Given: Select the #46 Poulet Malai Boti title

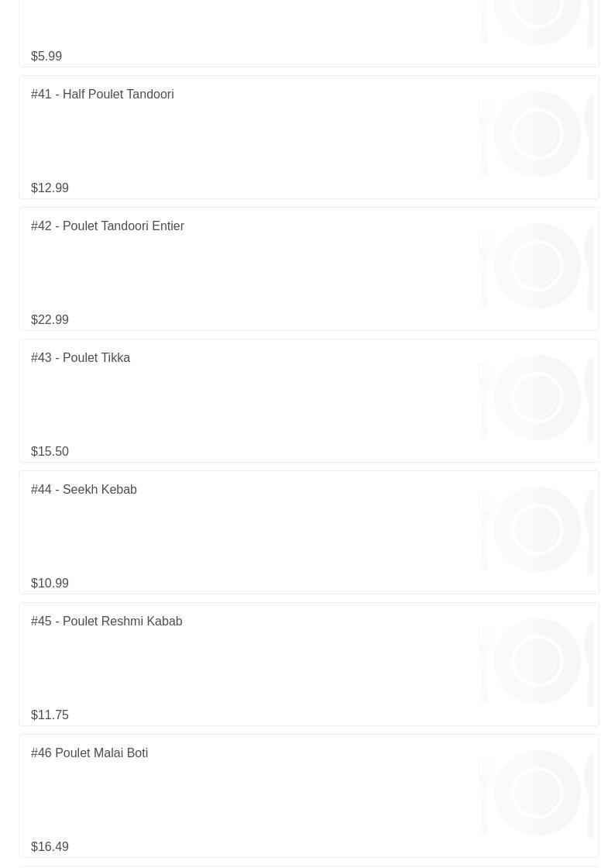Looking at the screenshot, I should (90, 753).
